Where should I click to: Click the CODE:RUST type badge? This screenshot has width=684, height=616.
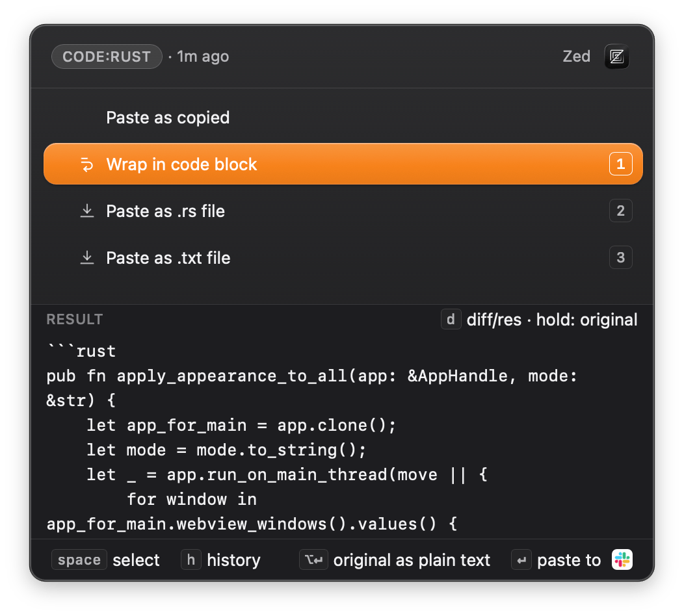(x=107, y=57)
